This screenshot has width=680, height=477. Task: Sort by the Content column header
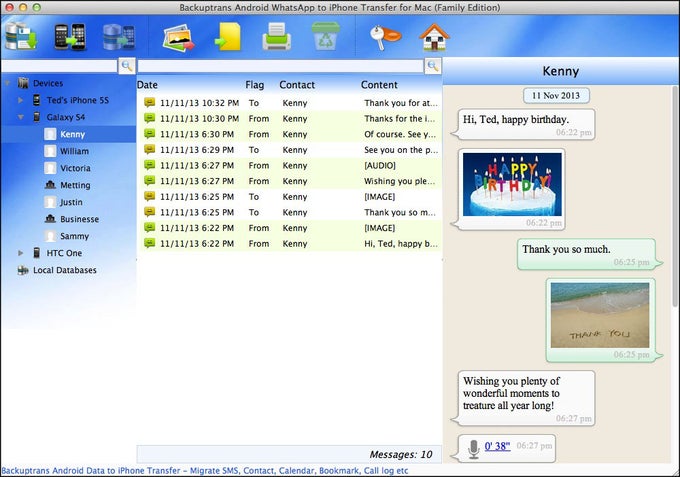[379, 85]
